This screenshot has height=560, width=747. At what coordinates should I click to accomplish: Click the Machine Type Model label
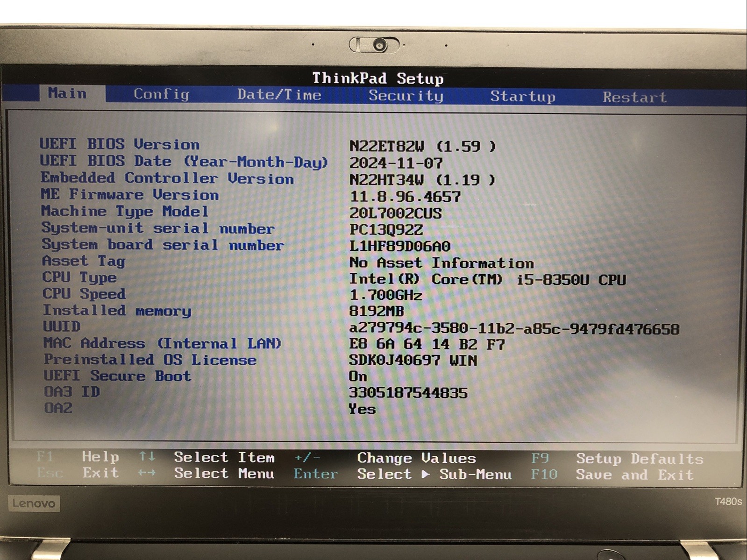[x=125, y=211]
